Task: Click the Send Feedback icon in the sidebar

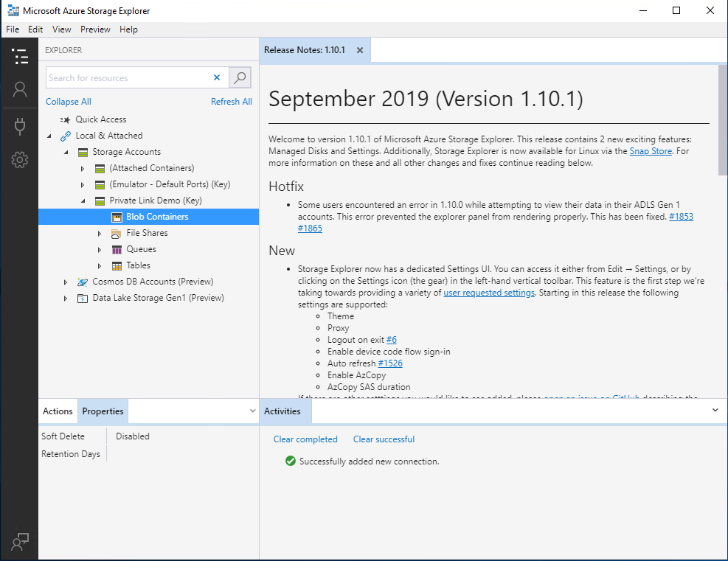Action: 19,541
